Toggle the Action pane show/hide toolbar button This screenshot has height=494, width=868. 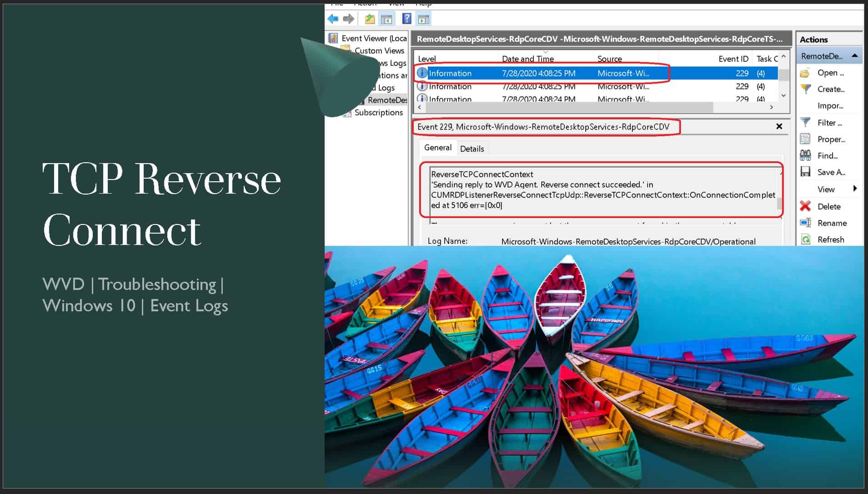tap(424, 19)
